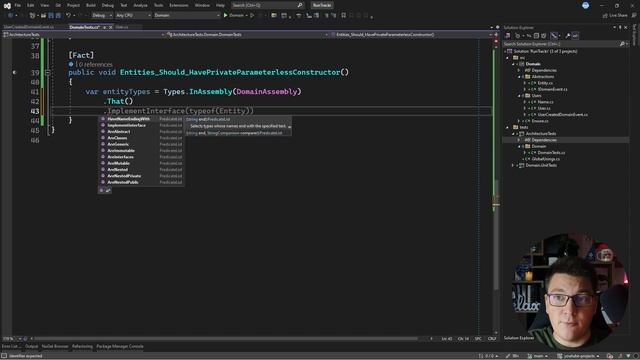Click the Undo toolbar icon
The image size is (640, 360).
(x=68, y=16)
